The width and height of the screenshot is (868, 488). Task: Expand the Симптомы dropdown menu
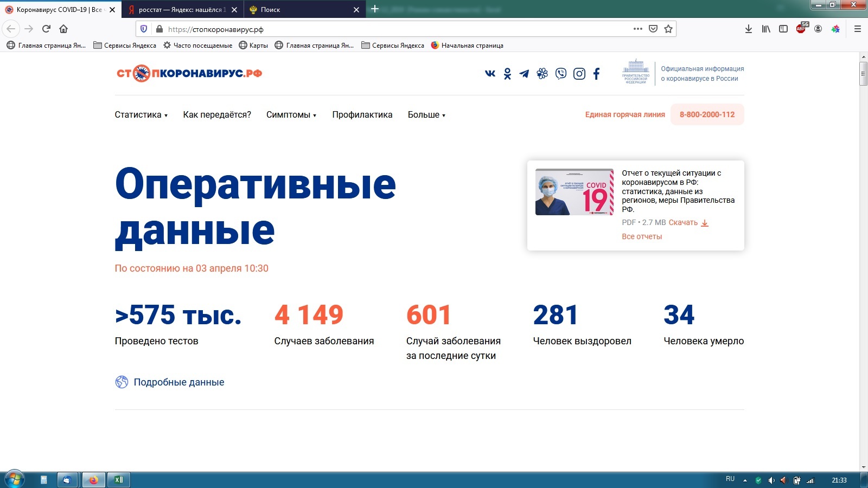291,114
